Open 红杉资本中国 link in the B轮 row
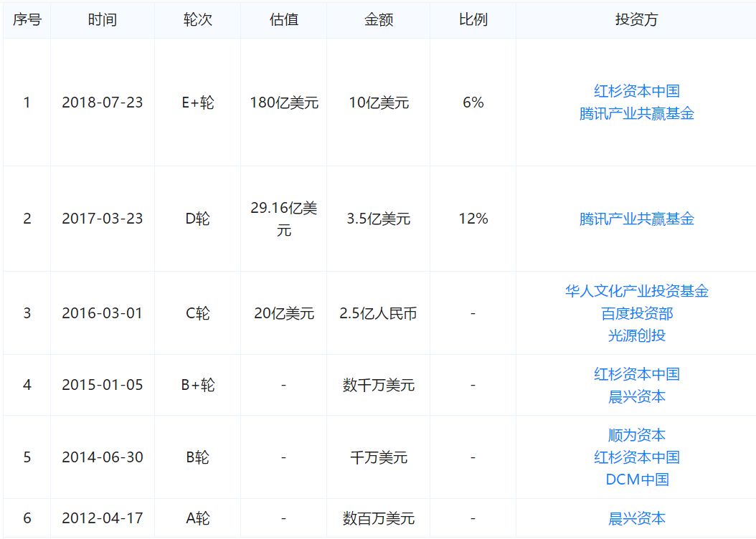The height and width of the screenshot is (539, 756). point(636,457)
